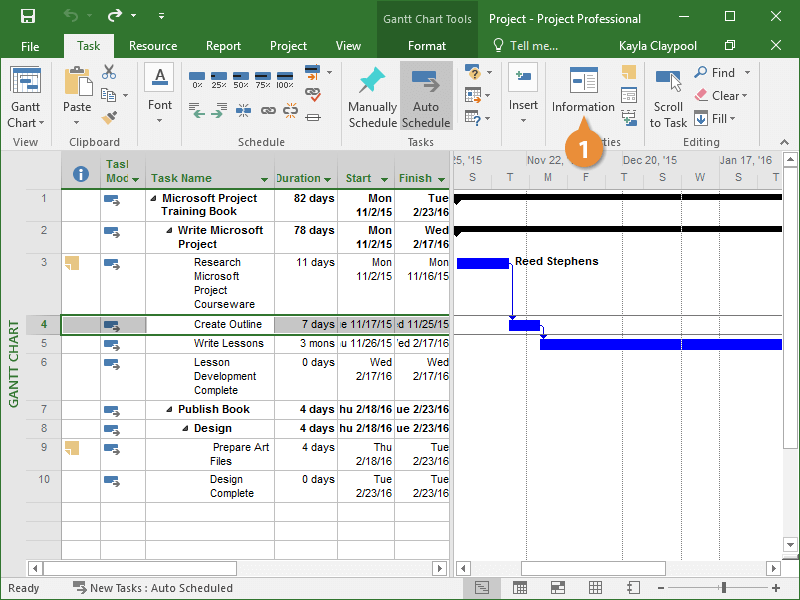Expand the Find dropdown arrow
This screenshot has height=600, width=800.
(746, 73)
